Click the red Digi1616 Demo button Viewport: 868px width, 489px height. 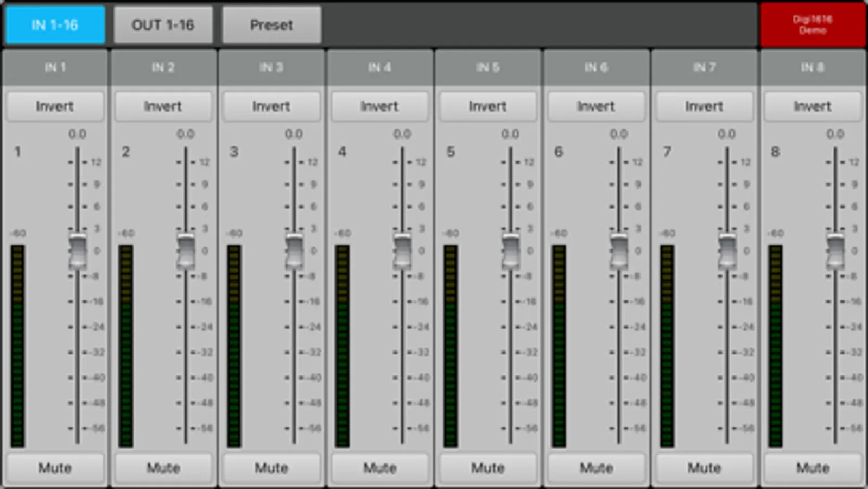pos(812,25)
